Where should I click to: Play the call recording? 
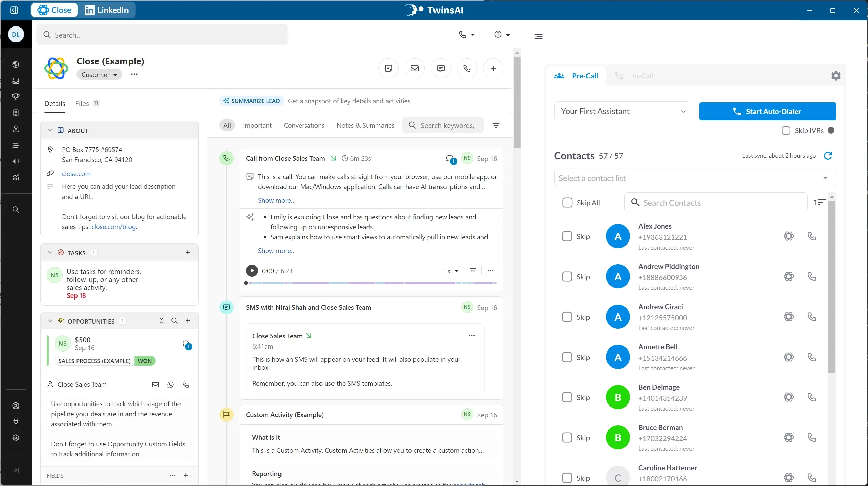click(251, 271)
